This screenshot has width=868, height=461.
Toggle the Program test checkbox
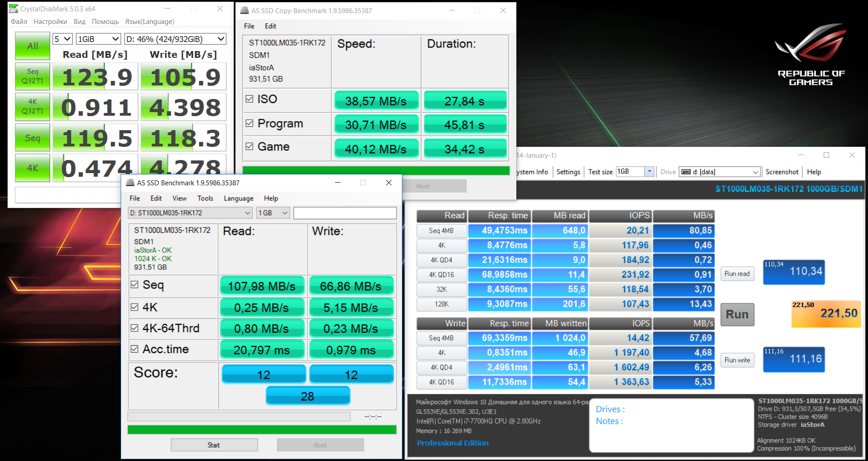pyautogui.click(x=249, y=123)
